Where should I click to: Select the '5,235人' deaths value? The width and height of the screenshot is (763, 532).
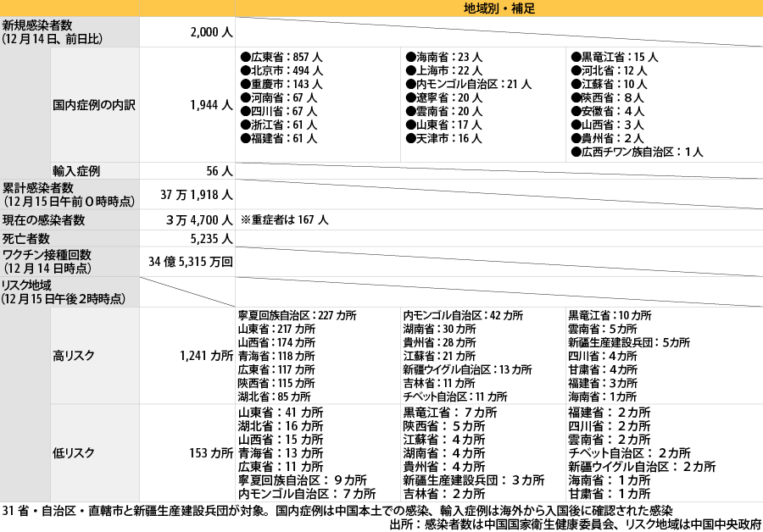click(x=212, y=239)
